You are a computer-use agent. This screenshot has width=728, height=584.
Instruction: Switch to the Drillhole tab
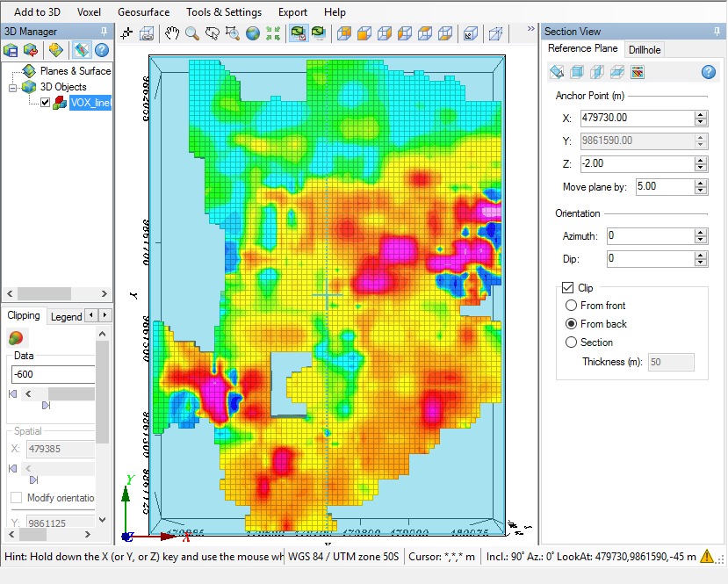click(645, 49)
